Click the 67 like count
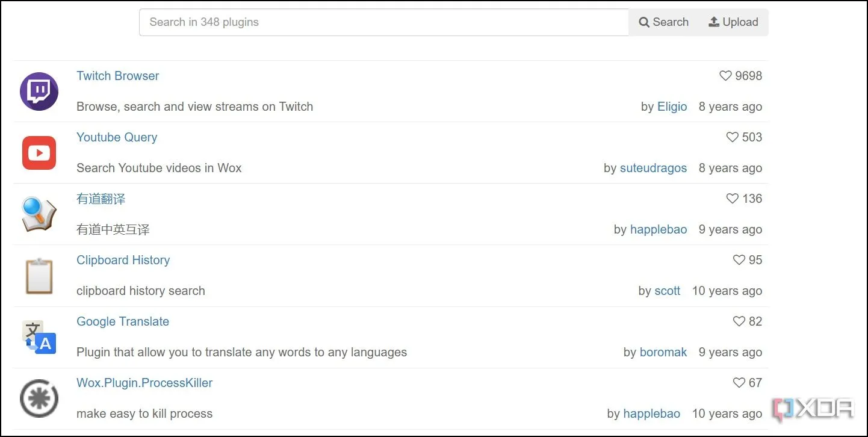 point(755,383)
